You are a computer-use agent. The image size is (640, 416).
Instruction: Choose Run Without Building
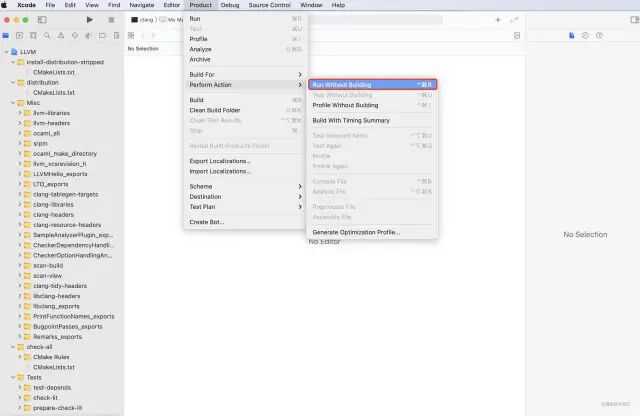(372, 85)
